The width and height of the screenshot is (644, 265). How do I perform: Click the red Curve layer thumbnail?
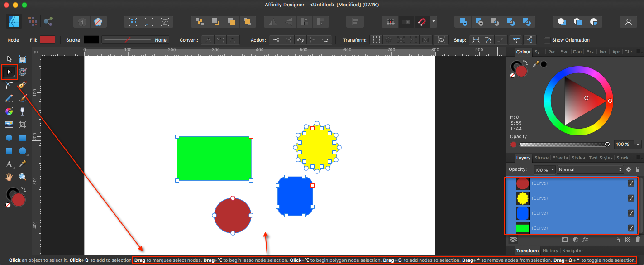click(522, 183)
